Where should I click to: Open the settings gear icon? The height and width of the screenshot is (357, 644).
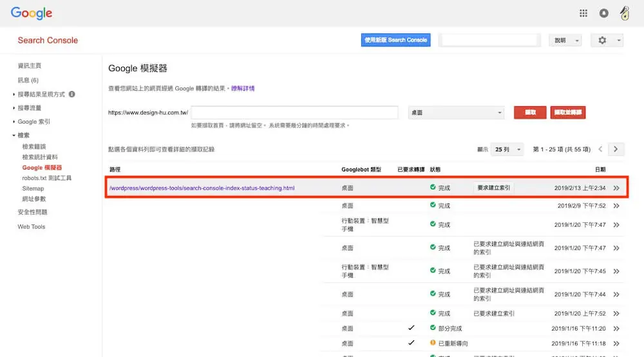(x=602, y=40)
